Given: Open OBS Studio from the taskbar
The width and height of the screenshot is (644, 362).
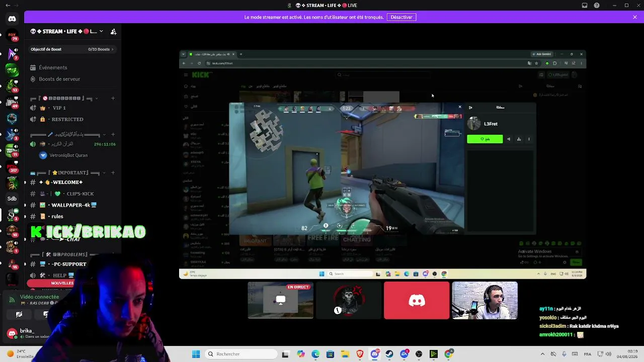Looking at the screenshot, I should (419, 354).
